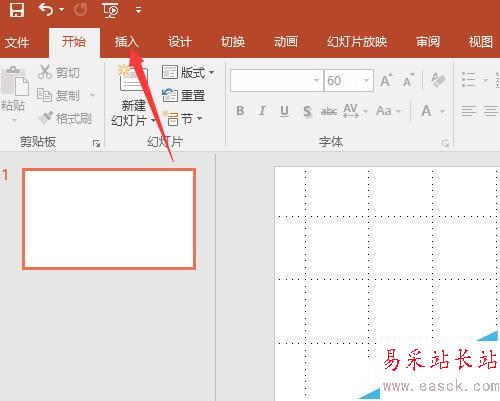Image resolution: width=500 pixels, height=401 pixels.
Task: Toggle strikethrough abc button
Action: (329, 111)
